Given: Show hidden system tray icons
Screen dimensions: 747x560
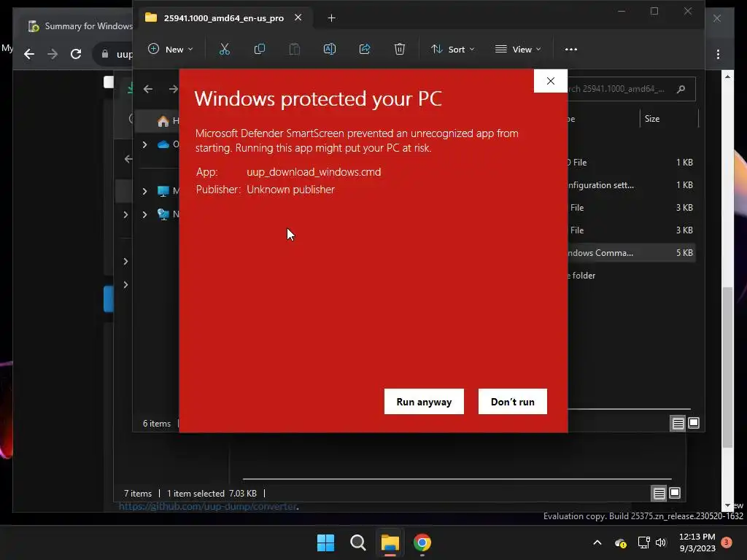Looking at the screenshot, I should click(x=597, y=542).
